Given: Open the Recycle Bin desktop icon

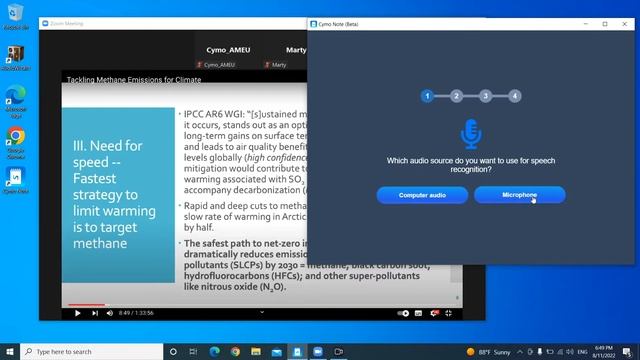Looking at the screenshot, I should (x=16, y=17).
